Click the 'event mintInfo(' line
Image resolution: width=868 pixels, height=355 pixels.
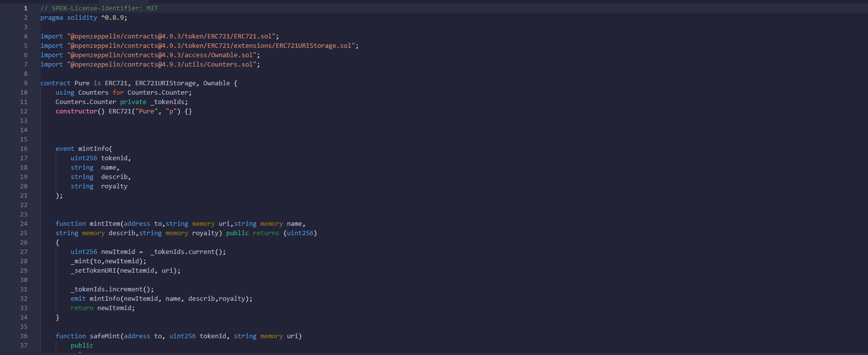[84, 148]
